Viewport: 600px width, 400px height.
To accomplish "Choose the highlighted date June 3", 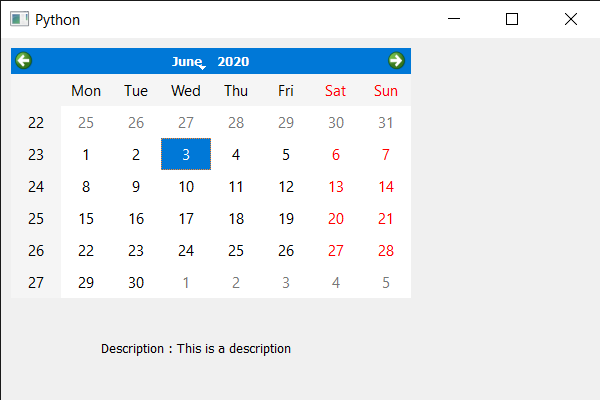I will 186,154.
